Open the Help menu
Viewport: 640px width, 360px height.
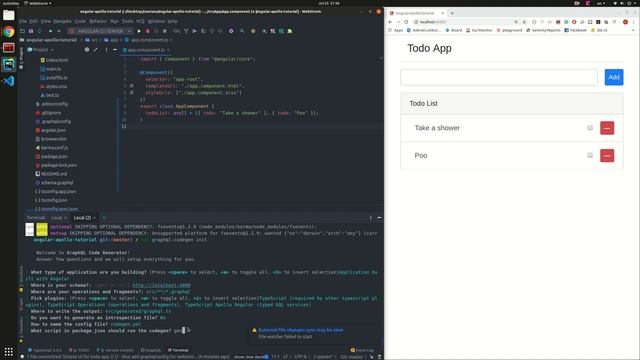pyautogui.click(x=173, y=21)
